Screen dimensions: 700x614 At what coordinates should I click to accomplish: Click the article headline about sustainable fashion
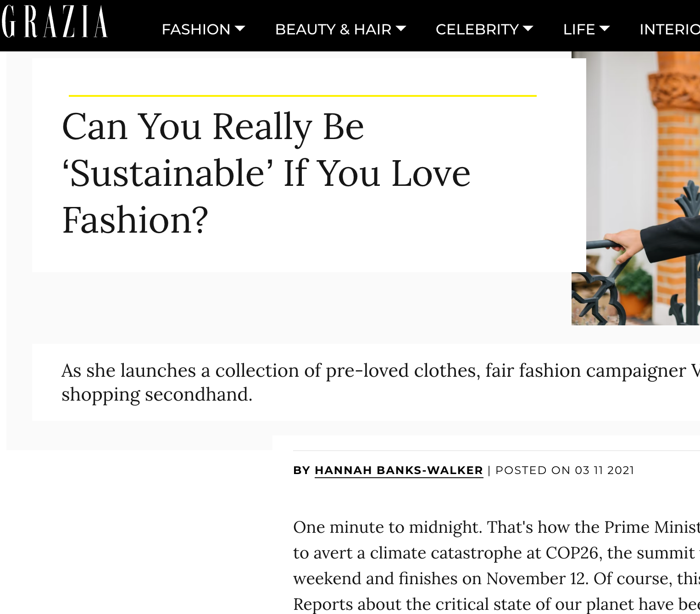click(x=266, y=172)
